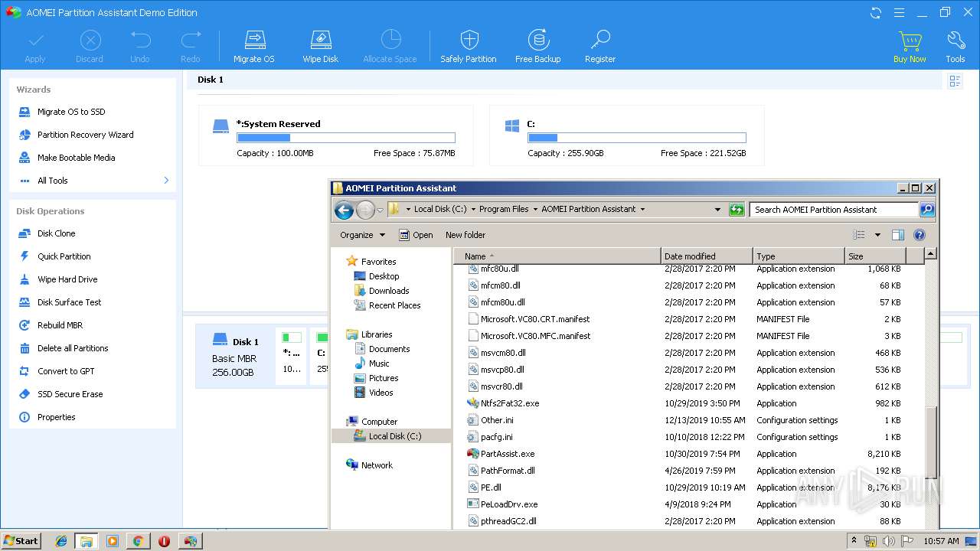Screen dimensions: 980x551
Task: Sort files by Date modified column
Action: 707,256
